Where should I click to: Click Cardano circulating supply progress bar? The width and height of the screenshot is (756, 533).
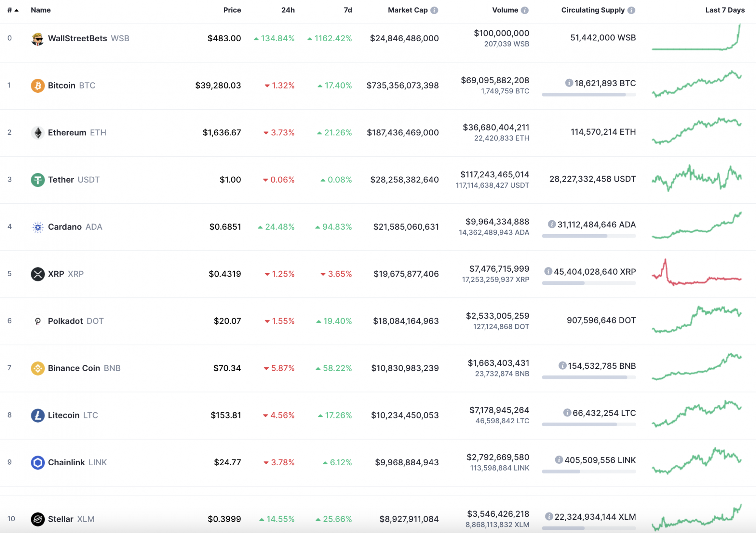[589, 236]
